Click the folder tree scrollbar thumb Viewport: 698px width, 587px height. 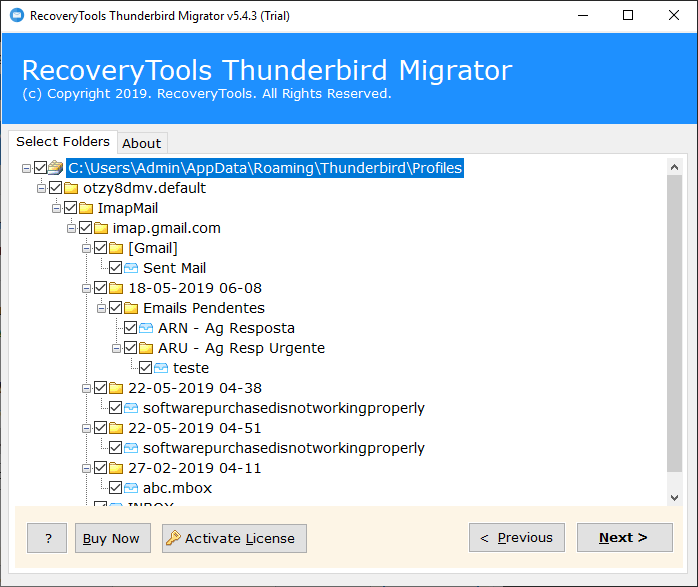click(674, 323)
